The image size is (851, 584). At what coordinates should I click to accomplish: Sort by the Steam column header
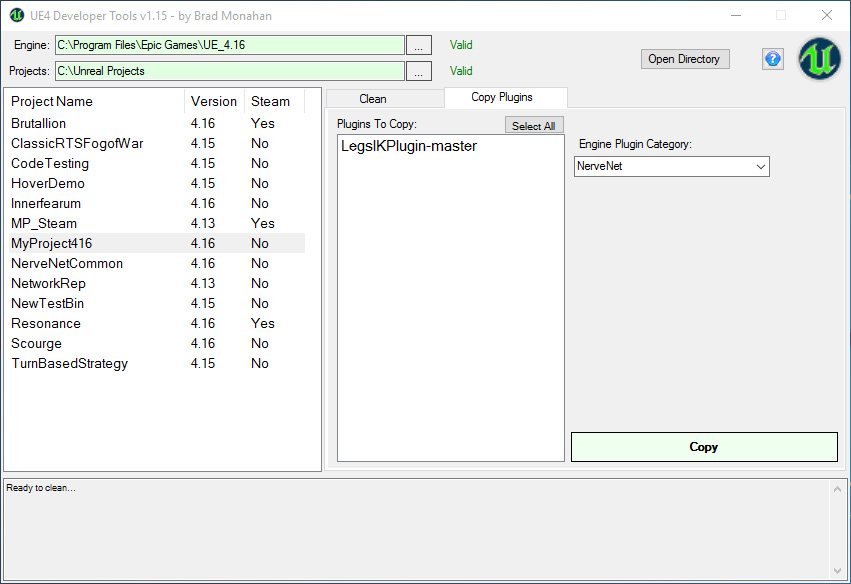pos(270,101)
